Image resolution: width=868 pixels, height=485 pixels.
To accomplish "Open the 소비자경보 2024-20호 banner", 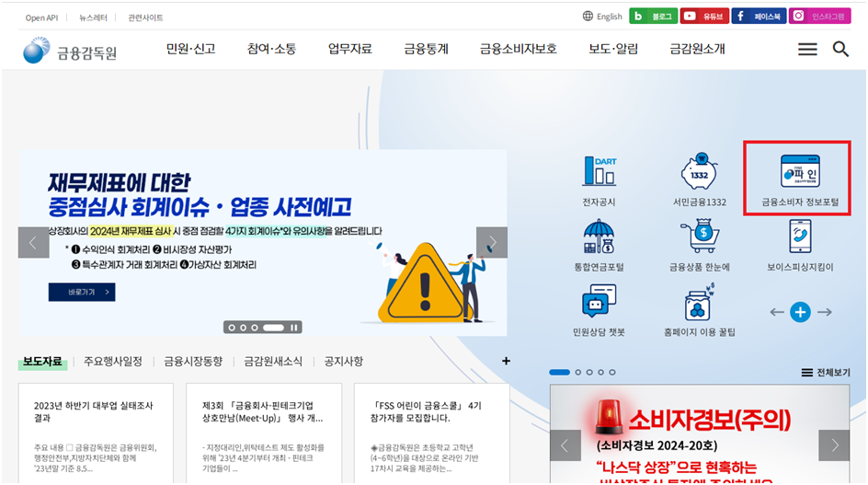I will (700, 434).
